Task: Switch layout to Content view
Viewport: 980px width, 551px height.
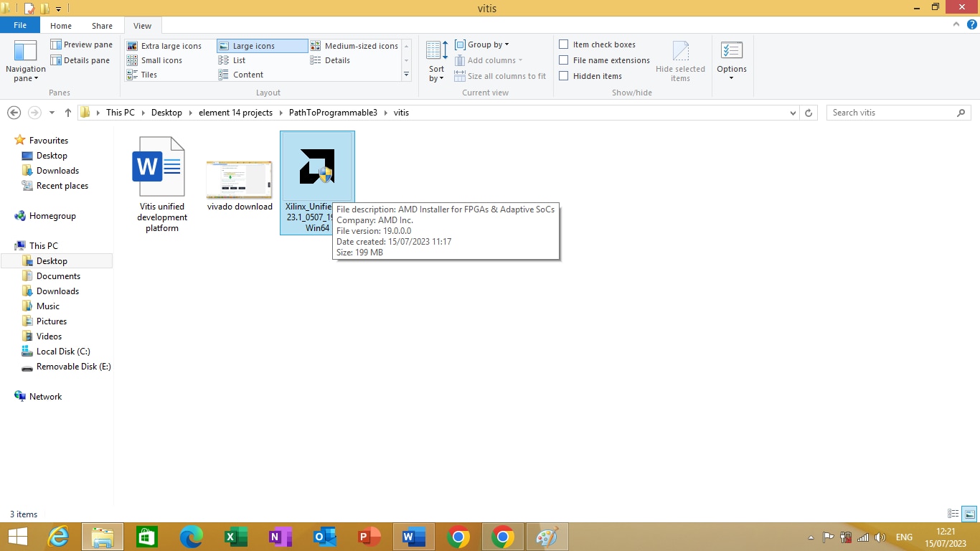Action: pyautogui.click(x=241, y=75)
